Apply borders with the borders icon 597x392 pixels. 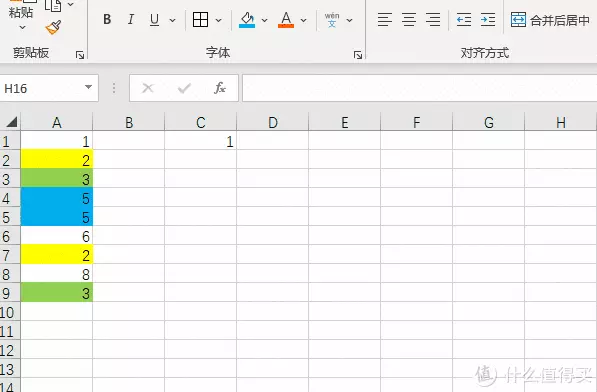200,19
